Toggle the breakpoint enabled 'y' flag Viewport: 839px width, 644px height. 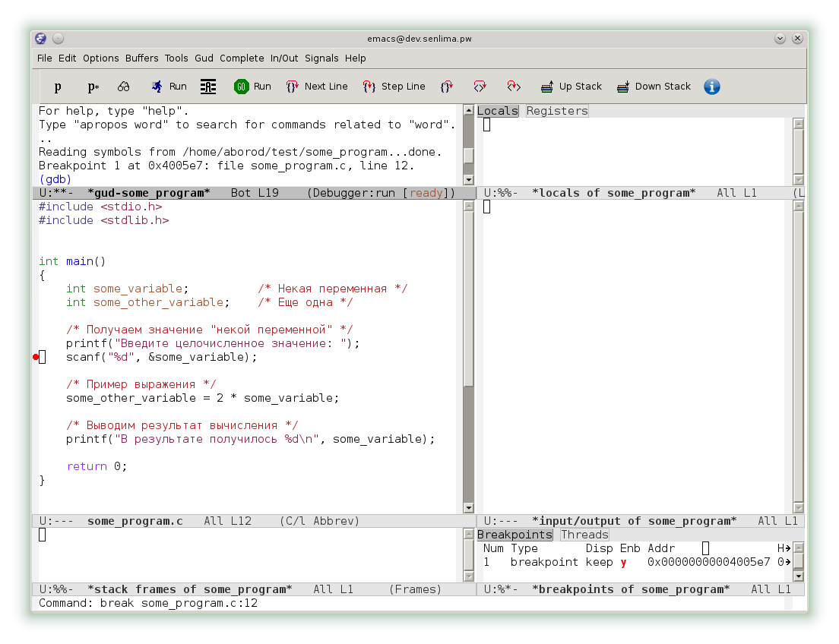623,562
